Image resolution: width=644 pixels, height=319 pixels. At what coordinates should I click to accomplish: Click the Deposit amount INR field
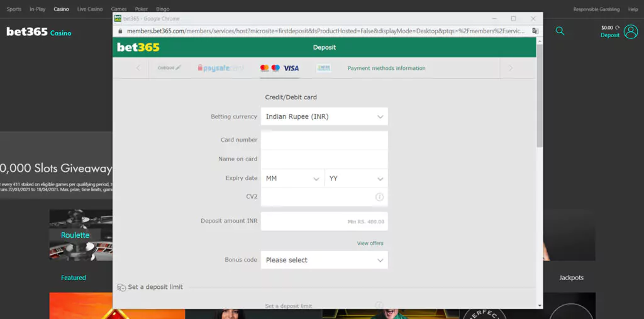(x=324, y=221)
